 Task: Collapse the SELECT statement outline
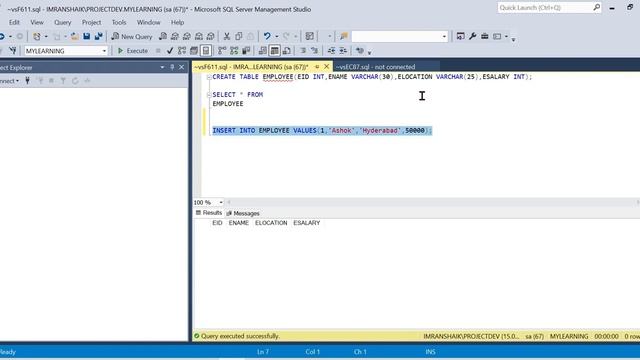click(x=209, y=95)
